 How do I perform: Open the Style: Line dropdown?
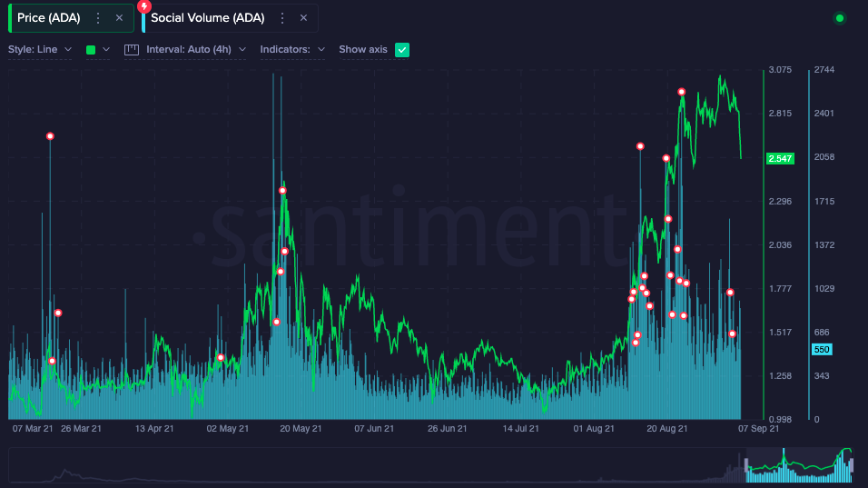pos(40,49)
